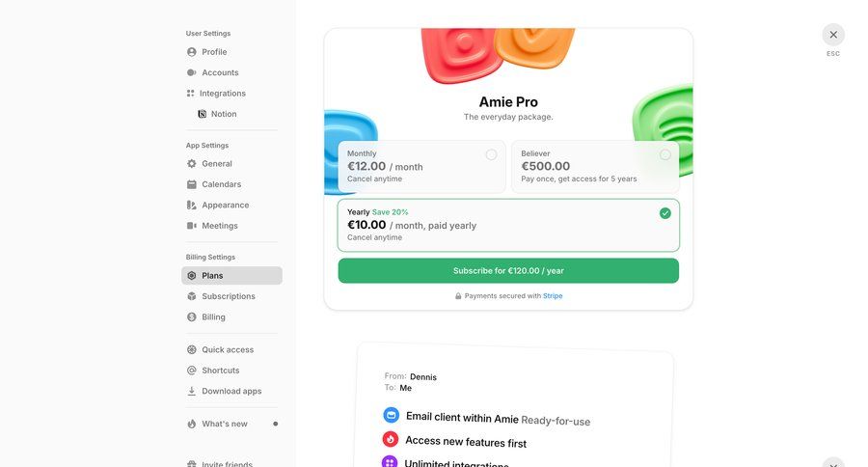
Task: Click the Accounts icon in sidebar
Action: (x=191, y=72)
